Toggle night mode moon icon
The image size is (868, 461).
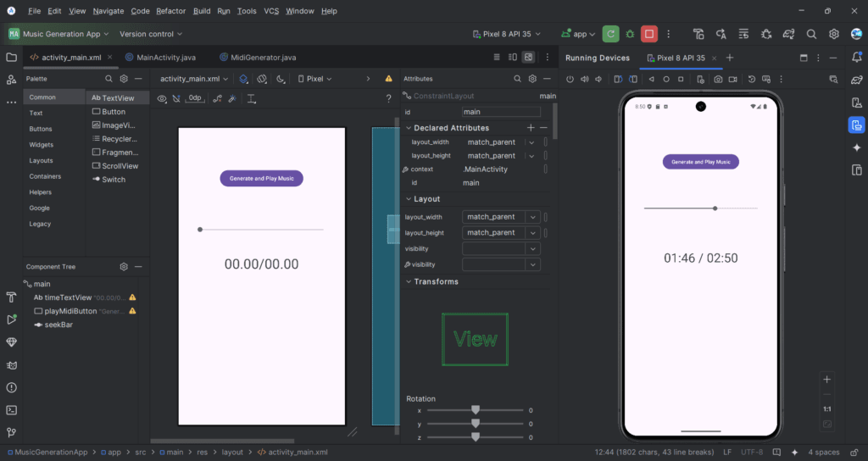(281, 79)
